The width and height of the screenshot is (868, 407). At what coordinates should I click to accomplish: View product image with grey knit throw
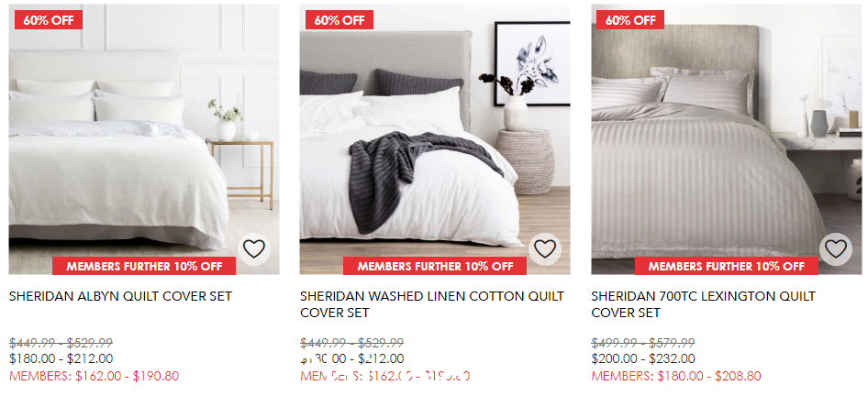click(435, 139)
